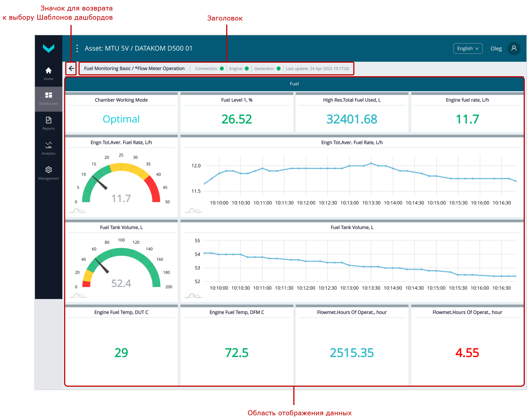The height and width of the screenshot is (420, 532).
Task: Click the company logo in sidebar
Action: point(49,48)
